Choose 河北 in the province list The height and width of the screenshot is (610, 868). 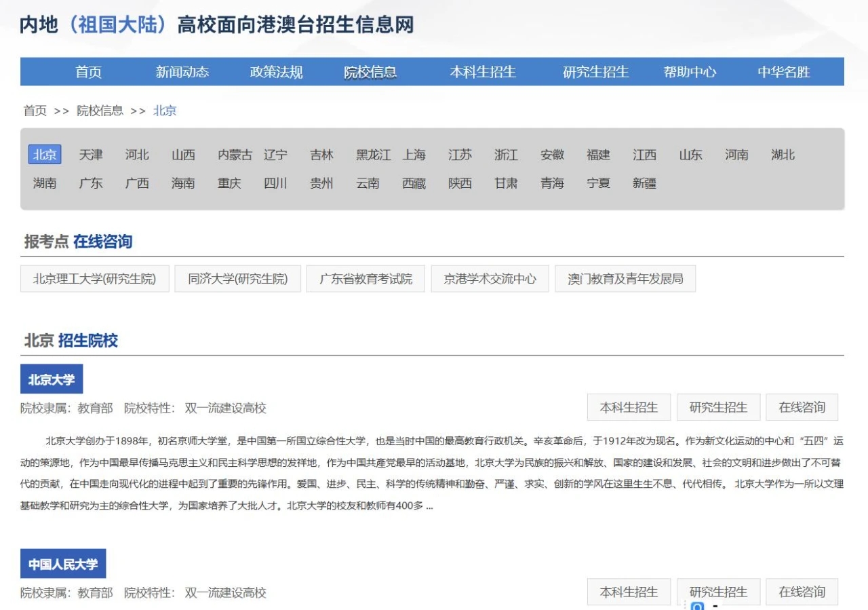pyautogui.click(x=137, y=155)
